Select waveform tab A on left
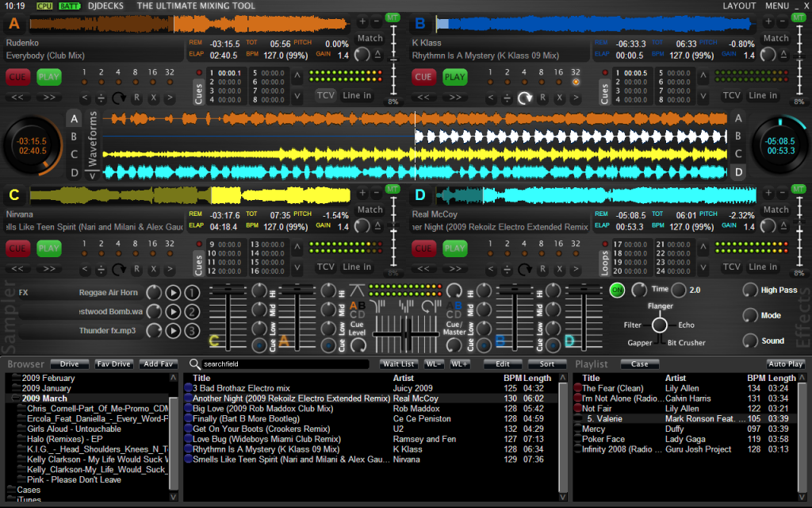812x508 pixels. pyautogui.click(x=74, y=119)
